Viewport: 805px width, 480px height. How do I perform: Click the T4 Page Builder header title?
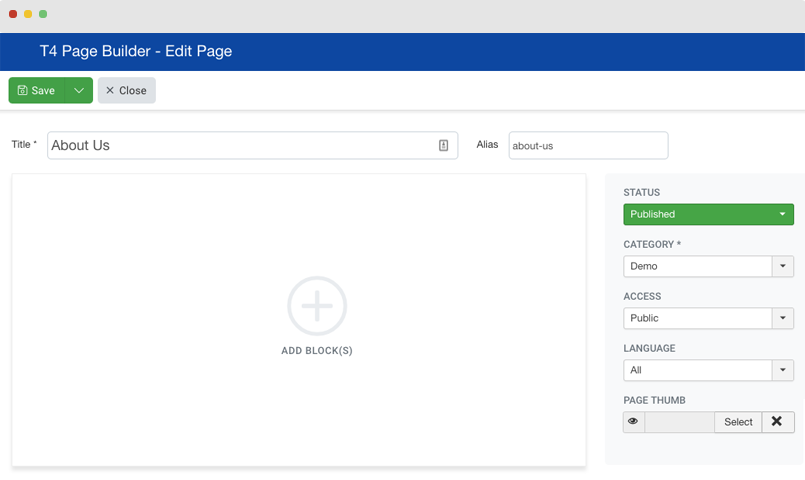click(136, 51)
